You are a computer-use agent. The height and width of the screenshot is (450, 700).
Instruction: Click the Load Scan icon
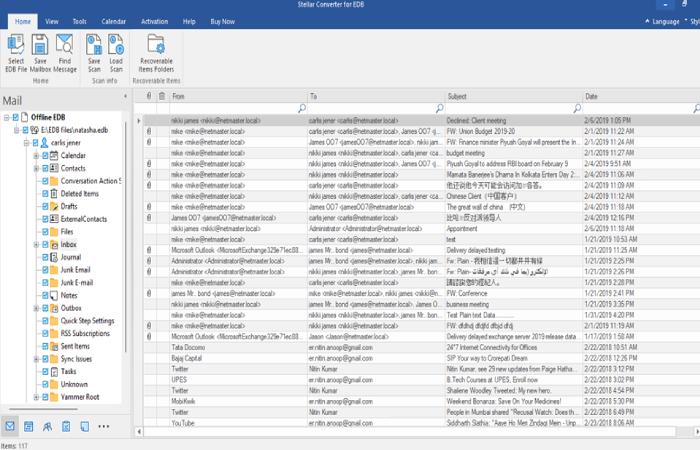coord(116,45)
